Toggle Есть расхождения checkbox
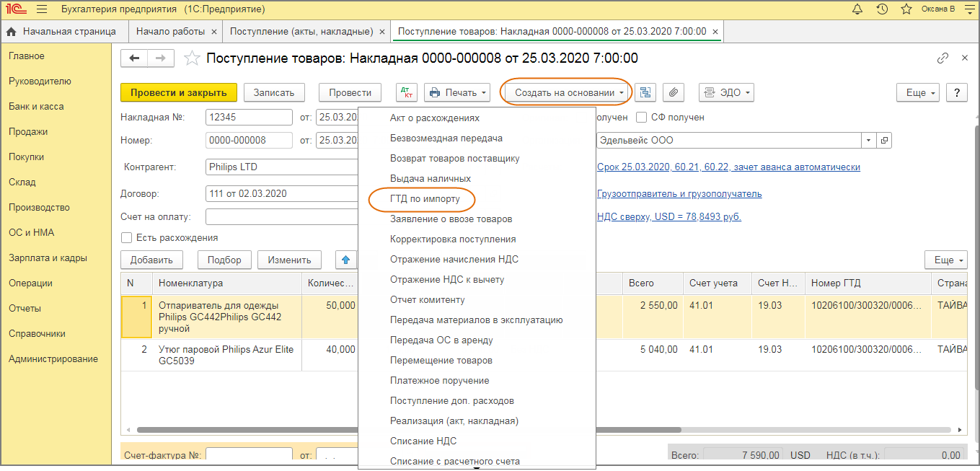 click(x=127, y=237)
